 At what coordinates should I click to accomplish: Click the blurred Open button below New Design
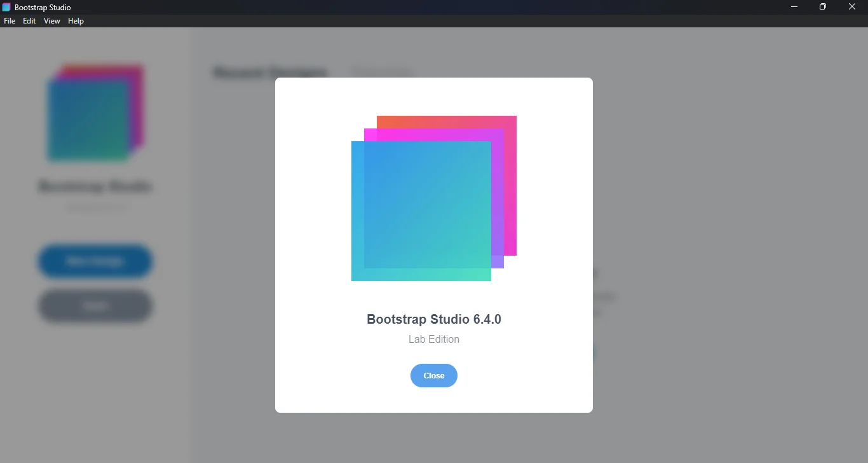(95, 306)
